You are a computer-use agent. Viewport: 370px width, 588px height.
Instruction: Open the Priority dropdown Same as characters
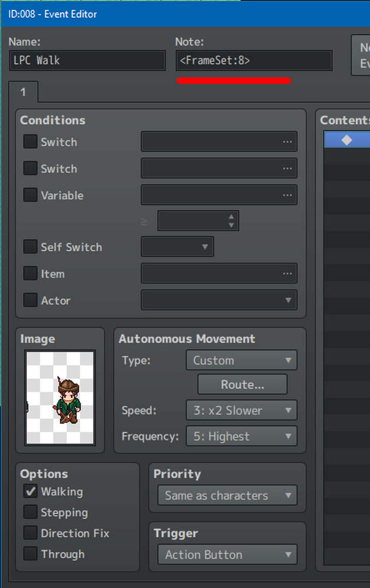pyautogui.click(x=228, y=495)
